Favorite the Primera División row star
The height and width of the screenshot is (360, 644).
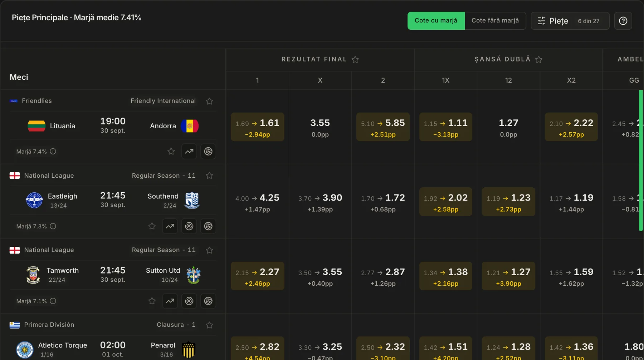pos(209,325)
